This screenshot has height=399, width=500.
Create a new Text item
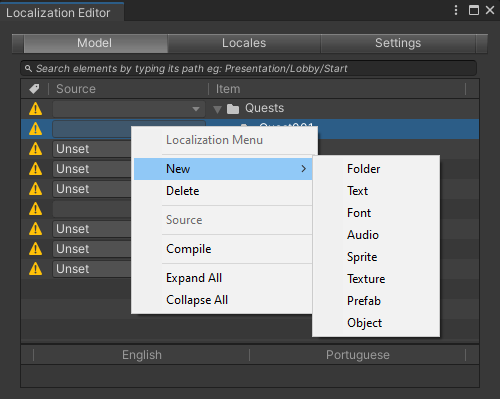click(376, 191)
